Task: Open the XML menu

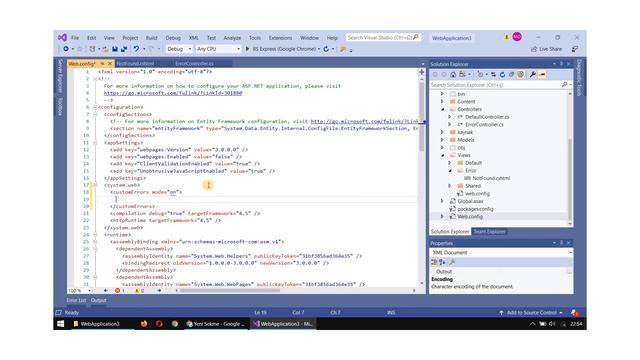Action: pos(193,38)
